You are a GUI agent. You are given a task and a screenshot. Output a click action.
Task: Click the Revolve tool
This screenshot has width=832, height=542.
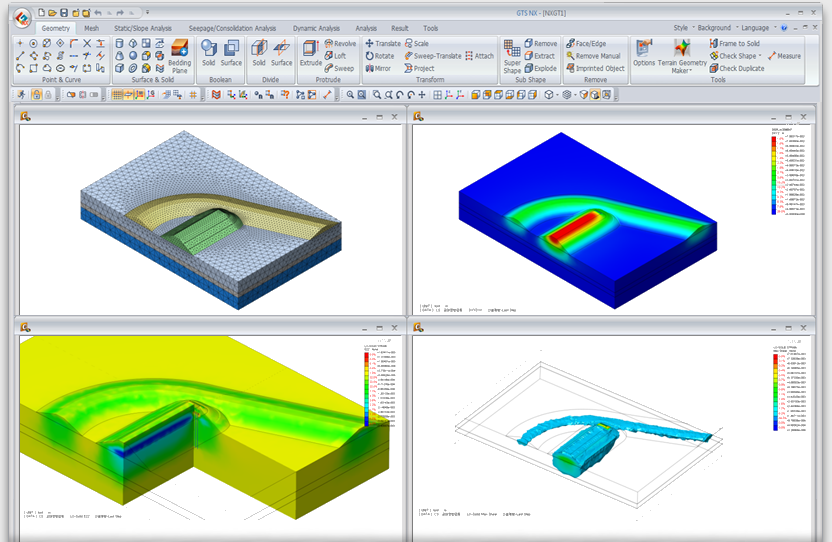coord(340,44)
